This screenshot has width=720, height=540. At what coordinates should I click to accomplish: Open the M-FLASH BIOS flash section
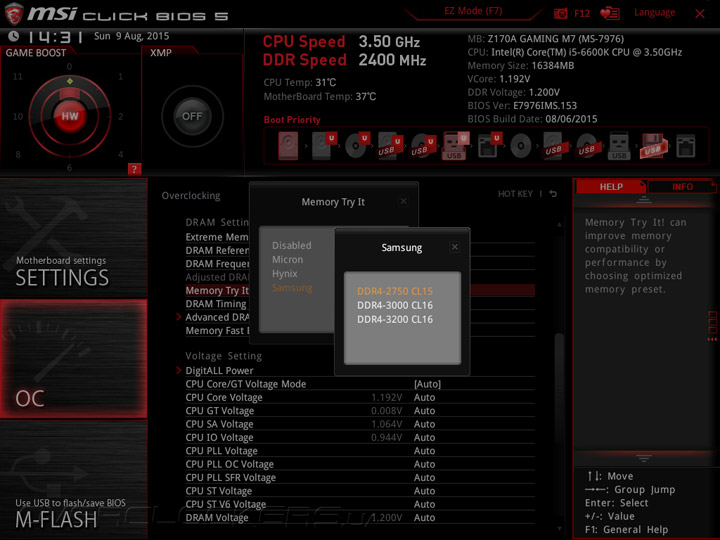tap(73, 479)
